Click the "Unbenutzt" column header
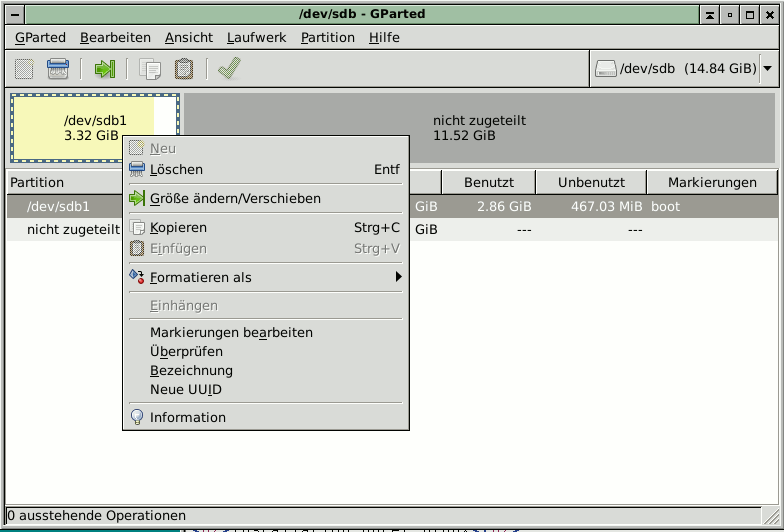The image size is (784, 532). [591, 183]
